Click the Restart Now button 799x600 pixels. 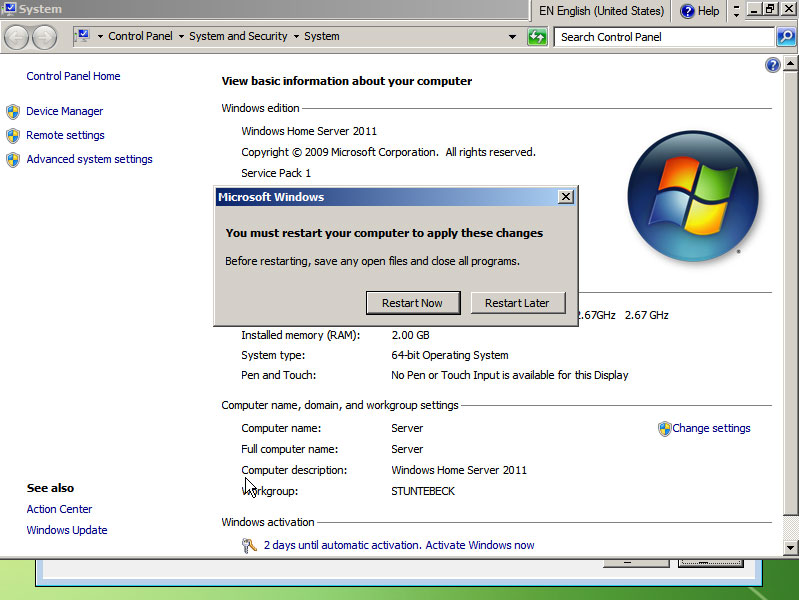coord(413,303)
